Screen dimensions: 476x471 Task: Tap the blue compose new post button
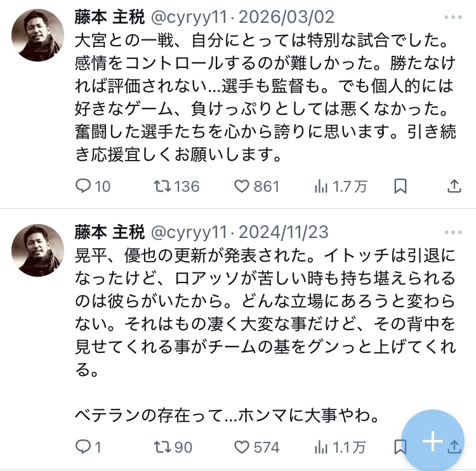coord(433,441)
